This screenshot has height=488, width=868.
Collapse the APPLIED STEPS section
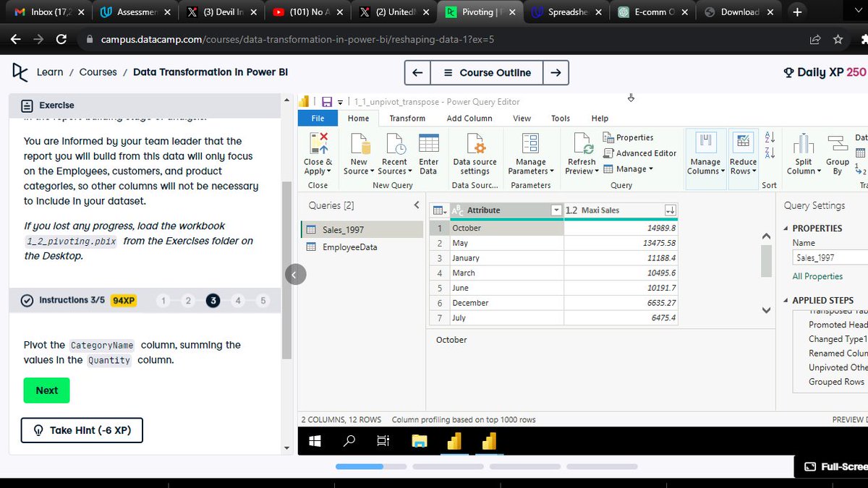click(x=786, y=301)
